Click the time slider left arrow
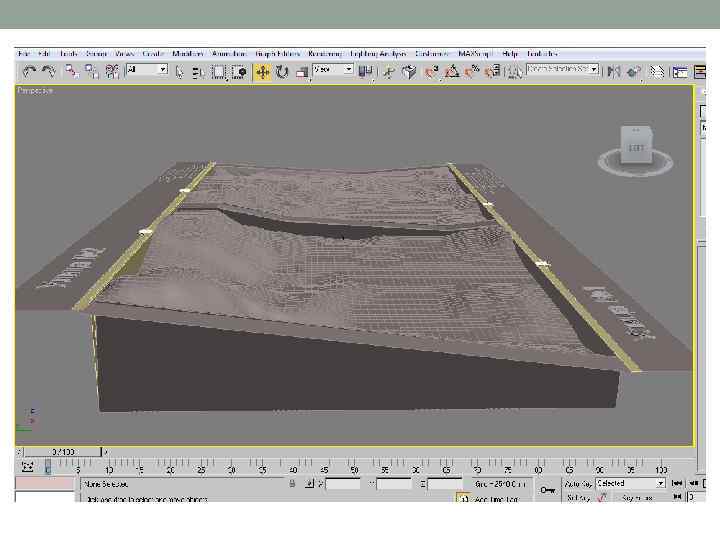This screenshot has height=540, width=720. click(19, 452)
